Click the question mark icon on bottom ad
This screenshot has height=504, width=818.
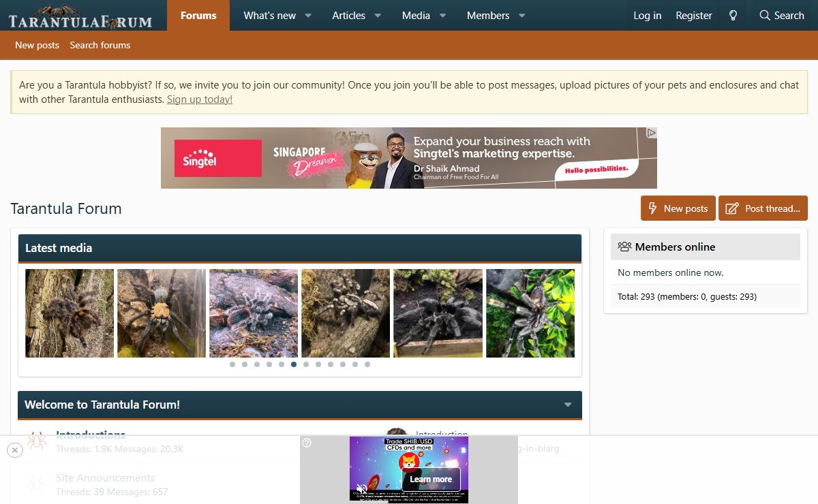point(307,443)
